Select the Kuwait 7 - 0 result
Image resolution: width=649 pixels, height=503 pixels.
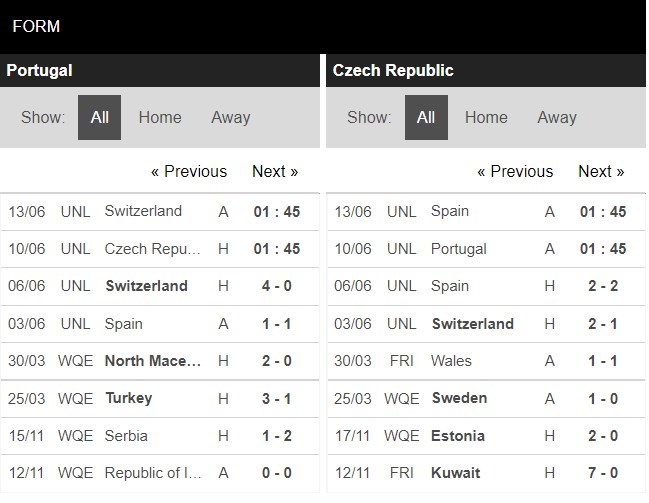[x=486, y=473]
